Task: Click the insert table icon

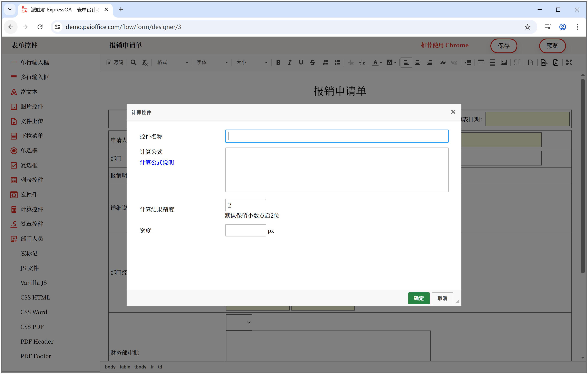Action: (x=481, y=63)
